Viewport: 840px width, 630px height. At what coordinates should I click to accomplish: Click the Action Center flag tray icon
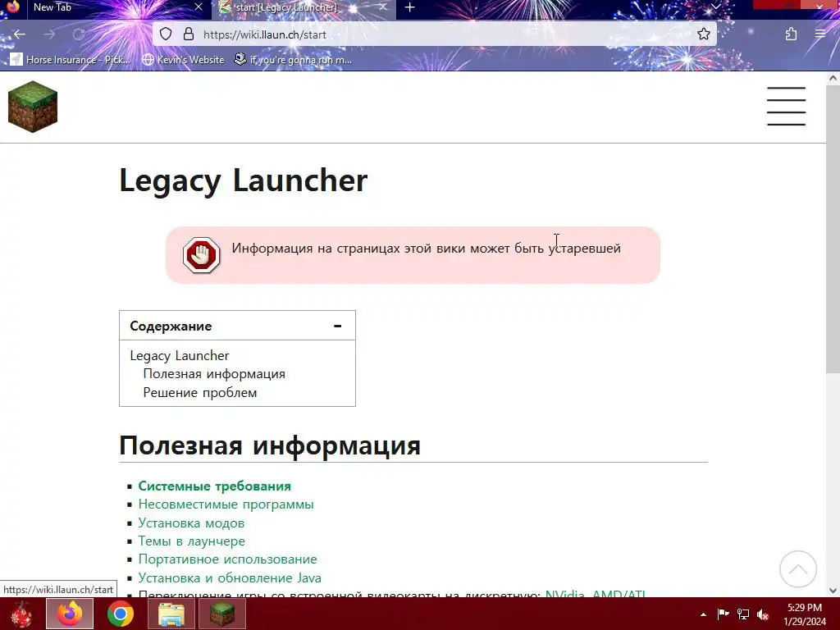pyautogui.click(x=723, y=614)
